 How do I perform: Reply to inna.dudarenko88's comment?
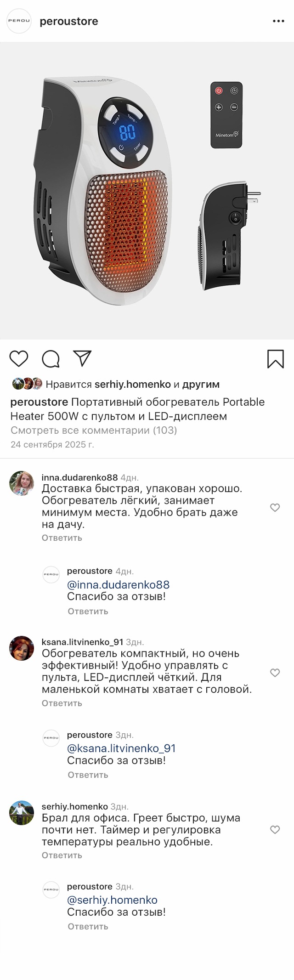click(62, 538)
